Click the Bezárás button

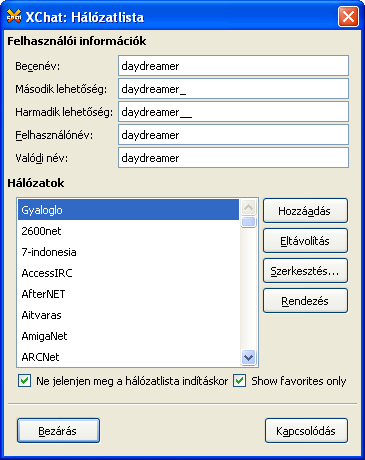pyautogui.click(x=58, y=431)
